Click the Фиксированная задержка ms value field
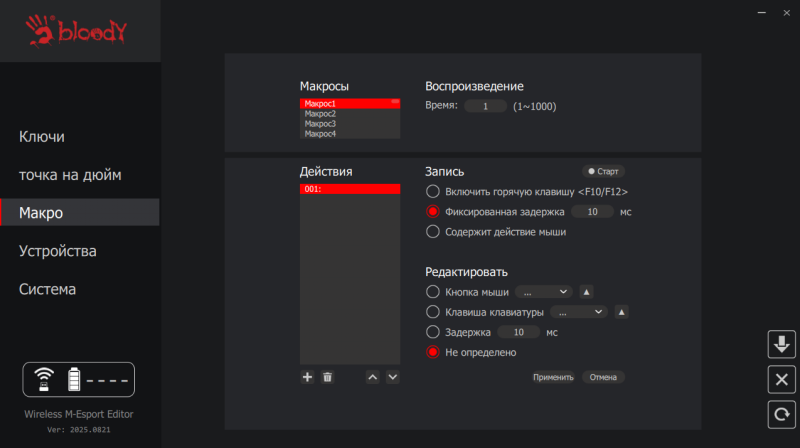 593,212
